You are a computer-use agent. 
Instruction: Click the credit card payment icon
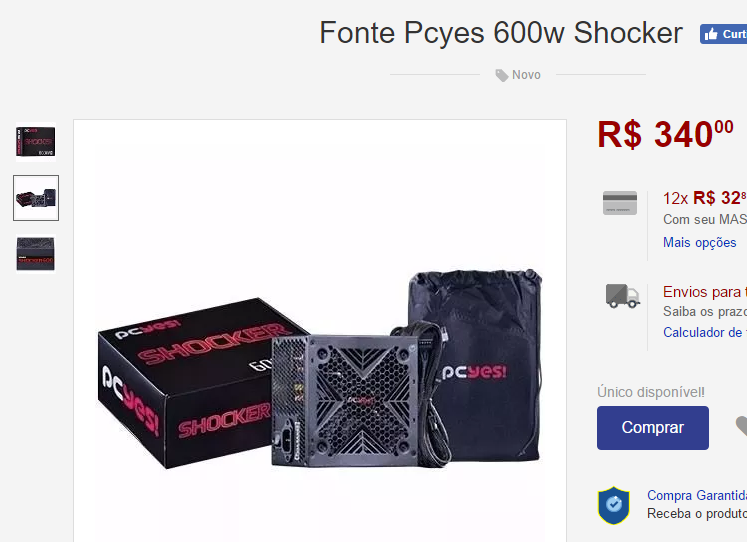pos(620,203)
